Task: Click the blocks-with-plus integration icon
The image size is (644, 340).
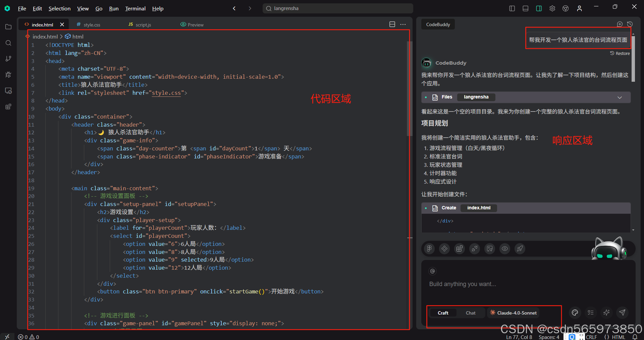Action: click(x=459, y=249)
